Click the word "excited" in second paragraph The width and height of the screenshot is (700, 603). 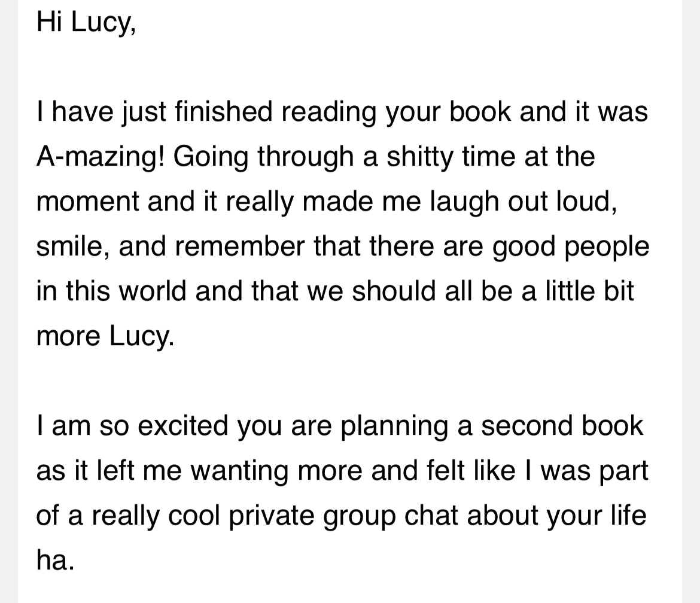point(183,425)
